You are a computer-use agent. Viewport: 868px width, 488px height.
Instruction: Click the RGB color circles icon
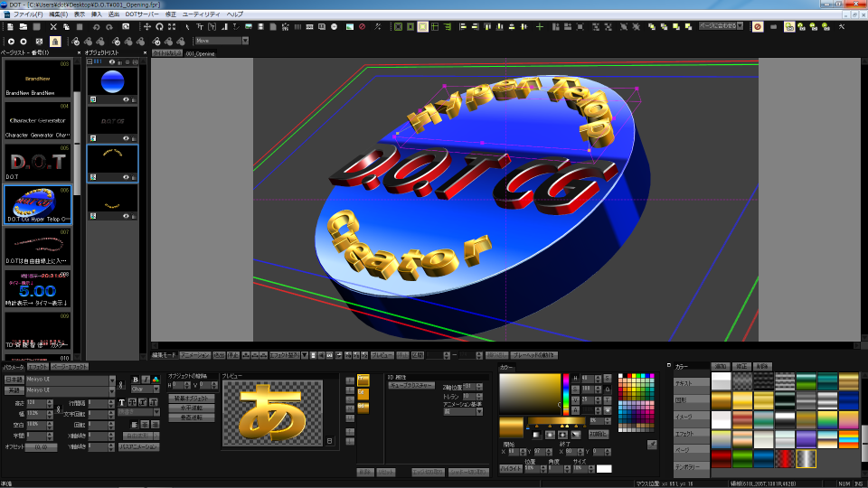tap(156, 380)
